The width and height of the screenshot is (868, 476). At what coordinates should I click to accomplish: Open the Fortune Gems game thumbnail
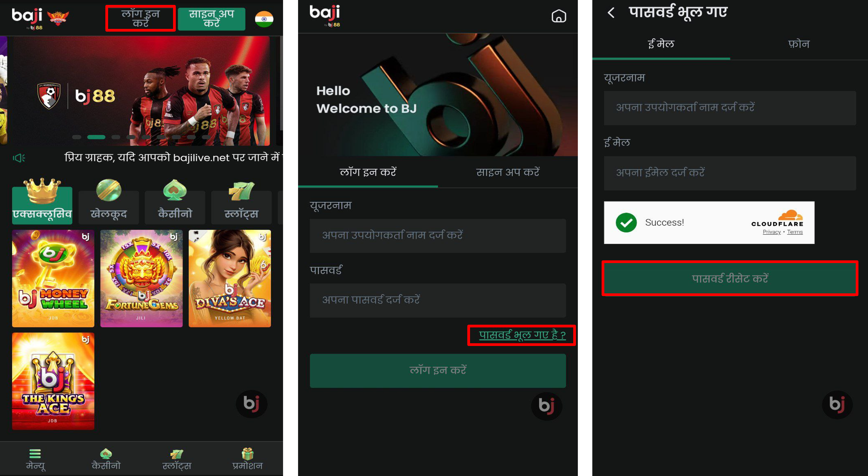point(141,278)
